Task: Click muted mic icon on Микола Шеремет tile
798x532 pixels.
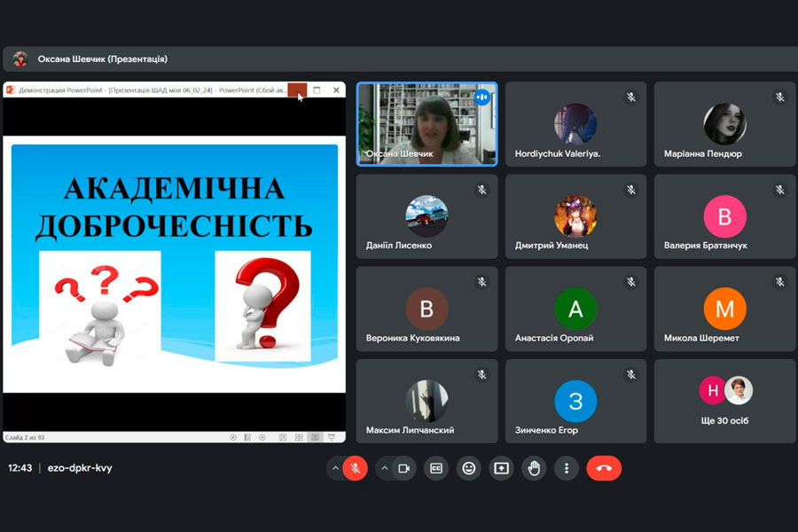Action: (779, 282)
